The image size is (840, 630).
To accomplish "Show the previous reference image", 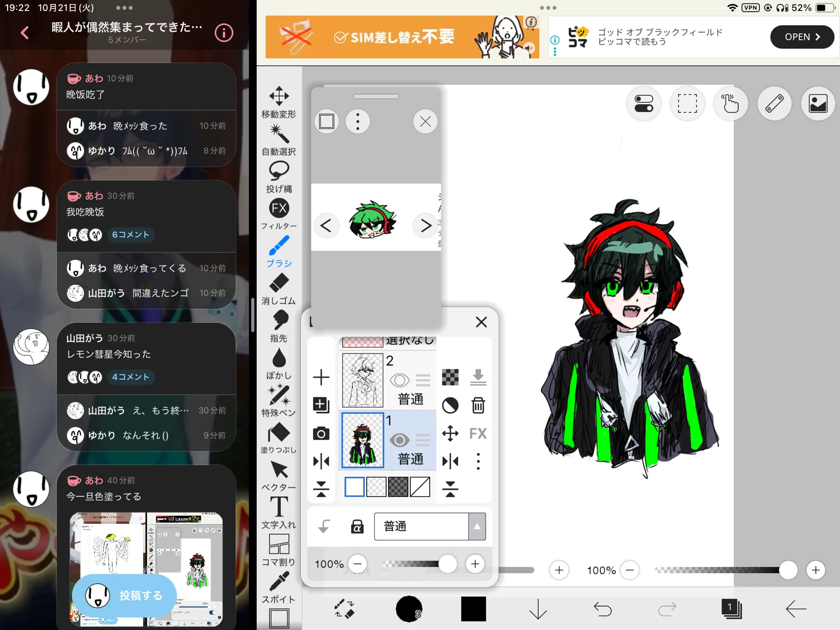I will click(x=326, y=226).
